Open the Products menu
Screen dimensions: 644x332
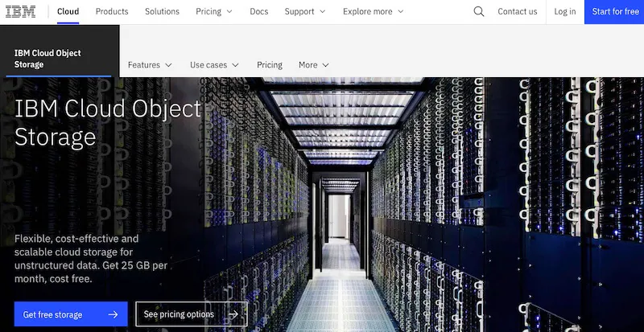[x=112, y=11]
